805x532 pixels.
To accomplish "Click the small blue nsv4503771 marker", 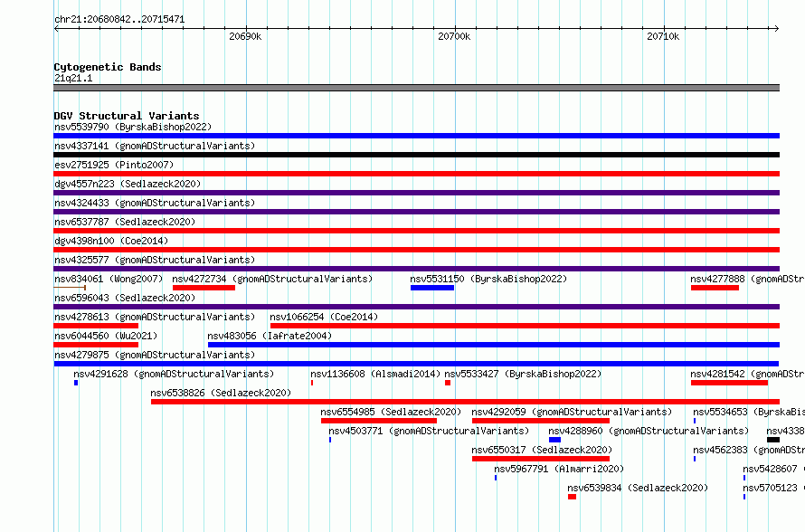I will [330, 440].
